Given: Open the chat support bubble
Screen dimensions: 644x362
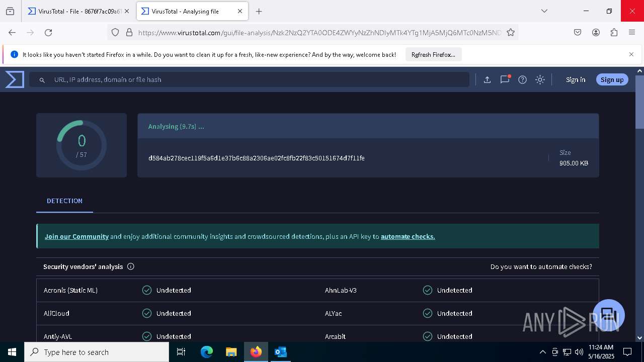Looking at the screenshot, I should (x=609, y=315).
